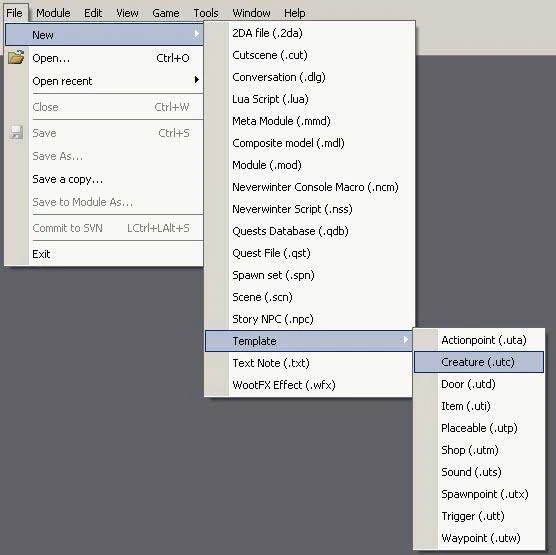The width and height of the screenshot is (556, 555).
Task: Expand the Open recent submenu arrow
Action: coord(196,80)
